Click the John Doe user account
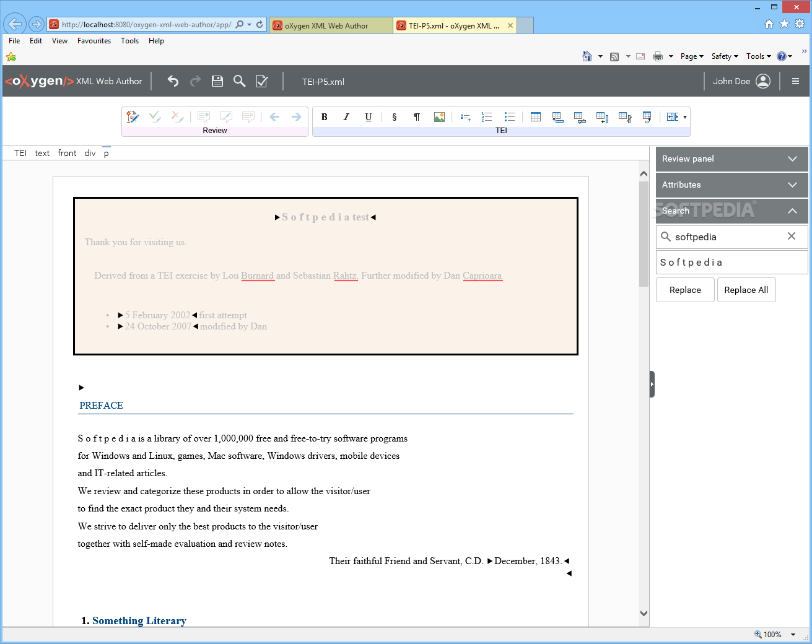Image resolution: width=812 pixels, height=644 pixels. 741,81
